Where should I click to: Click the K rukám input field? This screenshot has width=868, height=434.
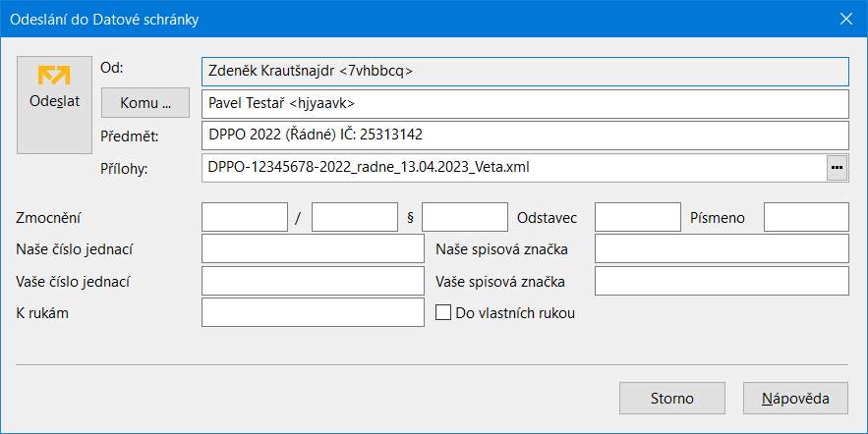click(313, 312)
